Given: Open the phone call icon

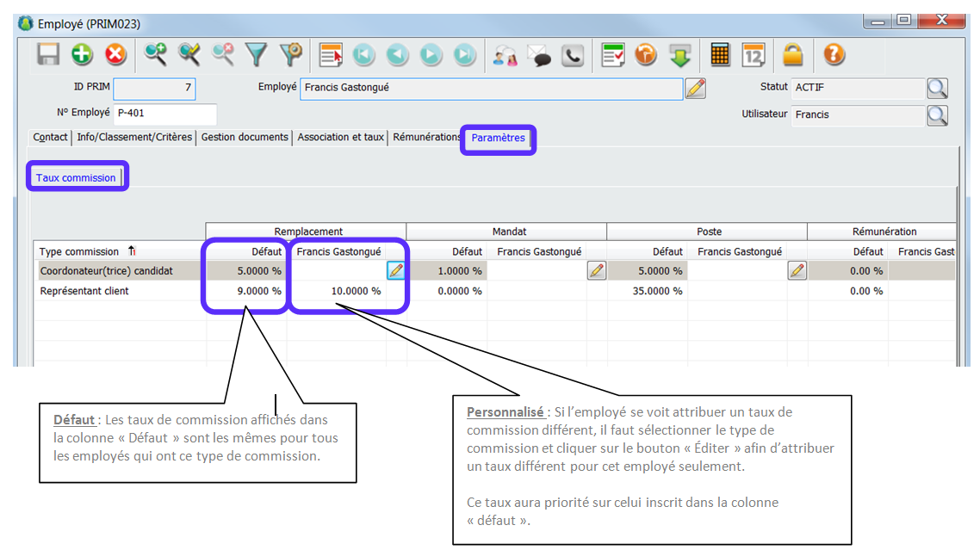Looking at the screenshot, I should pos(573,56).
